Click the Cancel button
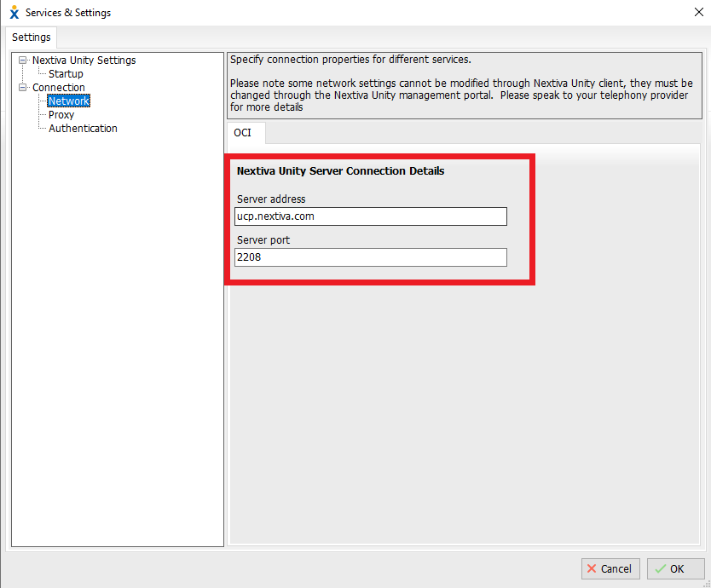 [x=610, y=568]
